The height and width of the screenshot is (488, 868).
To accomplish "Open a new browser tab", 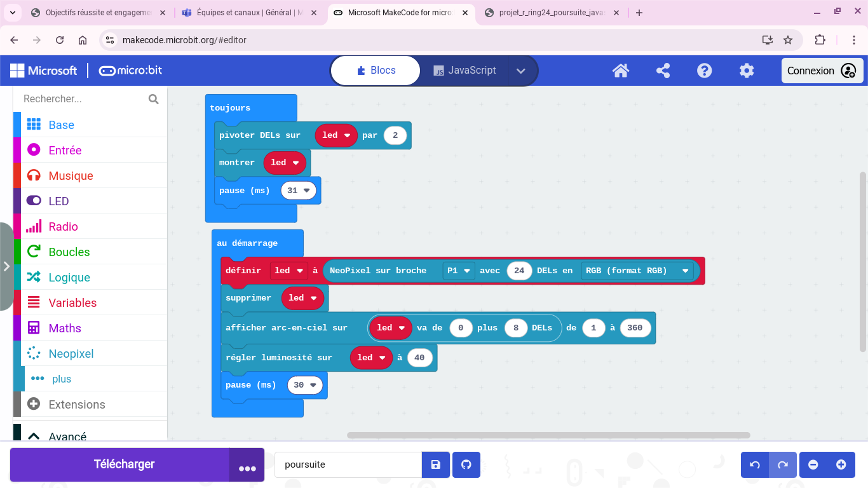I will point(639,13).
